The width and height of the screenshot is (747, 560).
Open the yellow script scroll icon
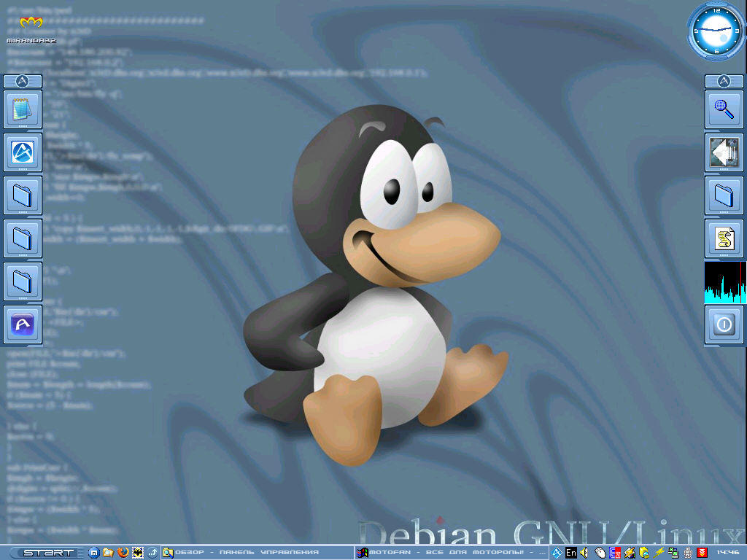[724, 238]
